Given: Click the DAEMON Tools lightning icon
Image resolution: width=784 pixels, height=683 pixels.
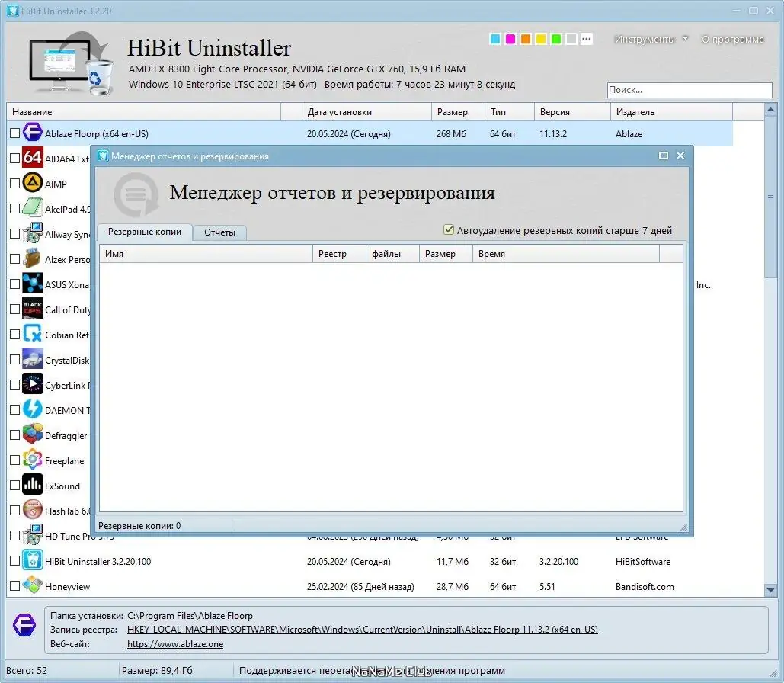Looking at the screenshot, I should (33, 409).
